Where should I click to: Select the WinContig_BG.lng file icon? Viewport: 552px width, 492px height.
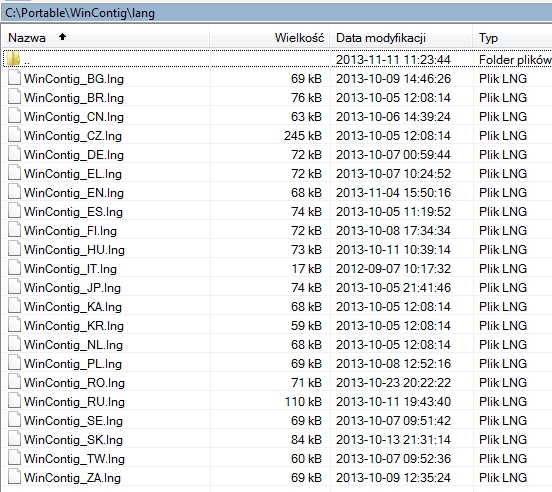click(14, 77)
